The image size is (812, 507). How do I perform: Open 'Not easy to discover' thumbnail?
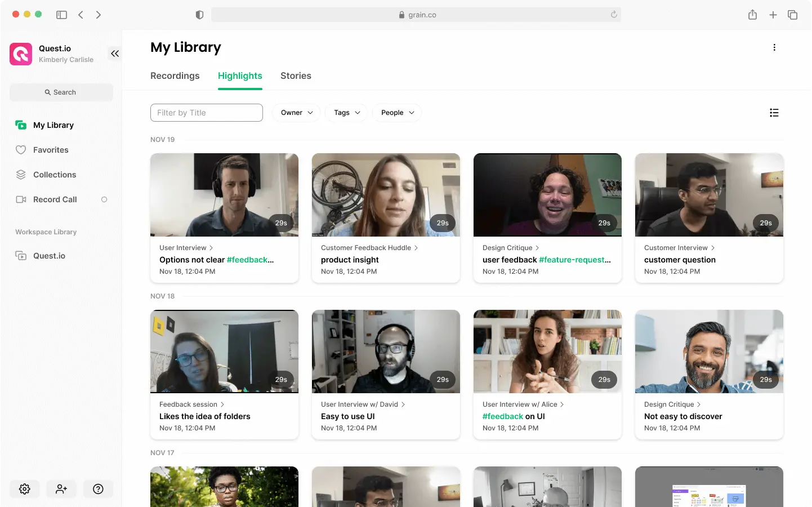[x=709, y=352]
